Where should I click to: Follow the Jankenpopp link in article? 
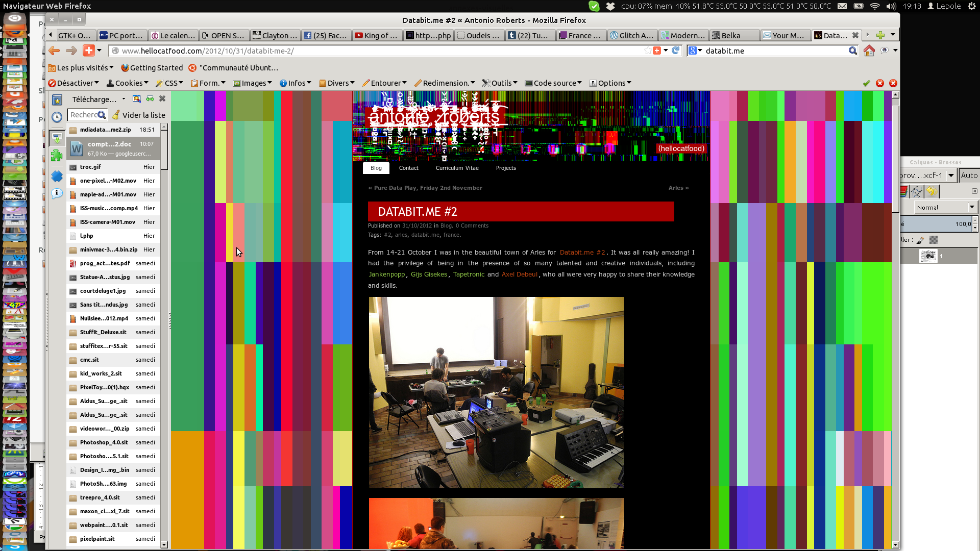[x=386, y=274]
